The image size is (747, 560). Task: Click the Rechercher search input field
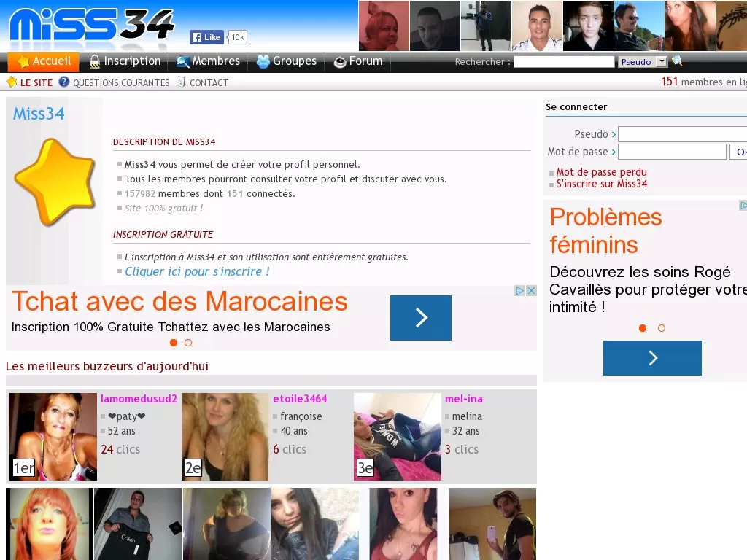(564, 62)
